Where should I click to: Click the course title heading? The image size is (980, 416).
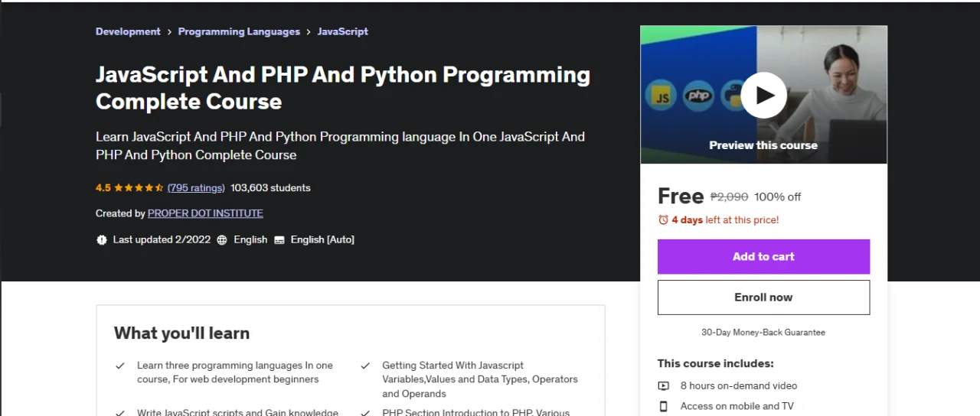coord(343,88)
